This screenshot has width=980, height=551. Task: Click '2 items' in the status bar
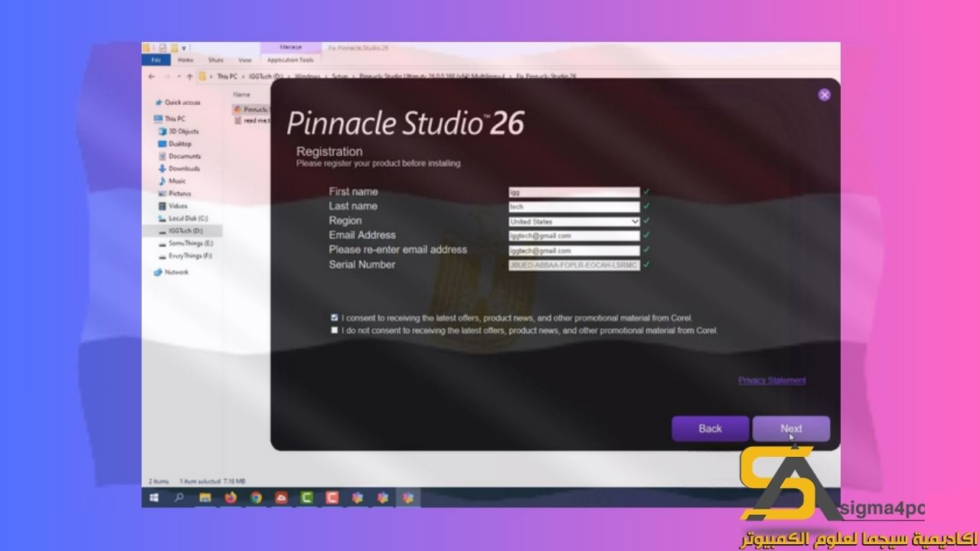158,481
